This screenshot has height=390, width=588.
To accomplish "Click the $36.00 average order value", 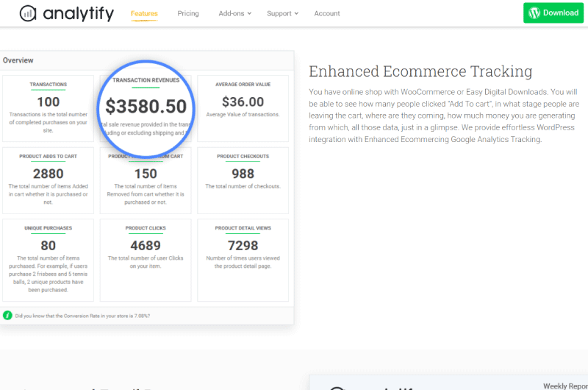I will point(243,102).
